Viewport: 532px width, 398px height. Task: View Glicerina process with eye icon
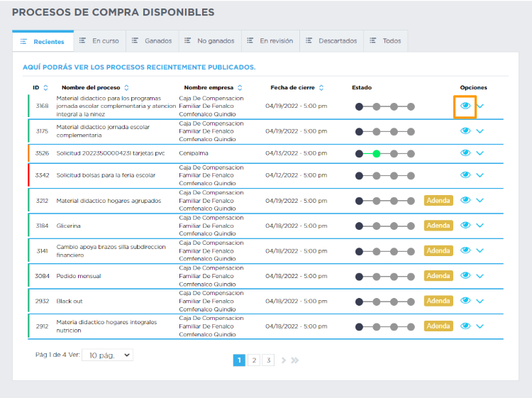[465, 226]
